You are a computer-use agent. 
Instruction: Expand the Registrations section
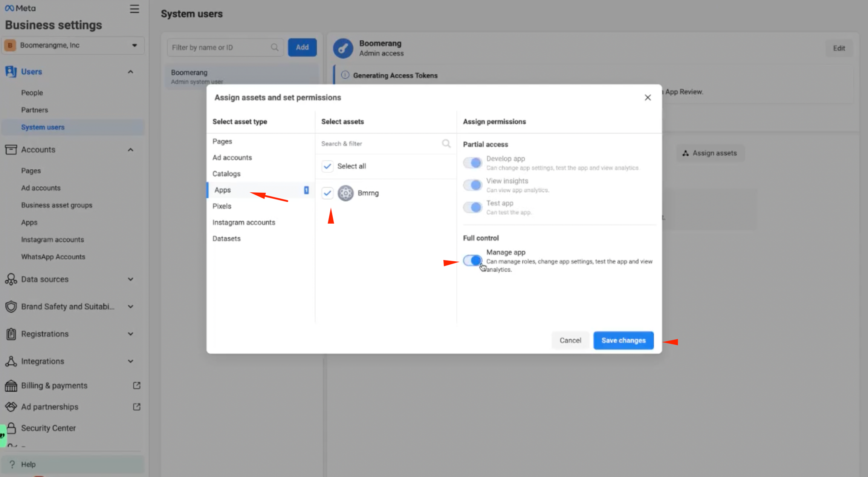[130, 334]
